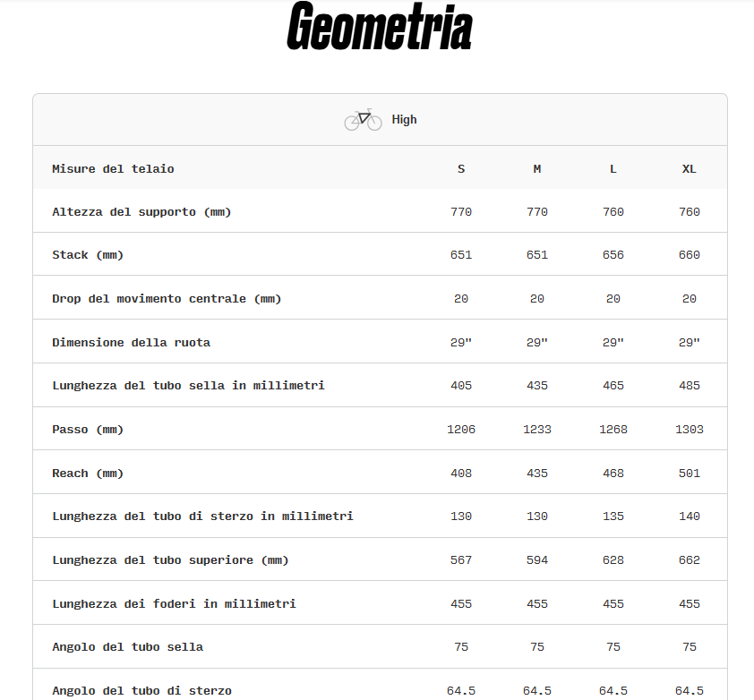The image size is (754, 700).
Task: Select the S size column header
Action: click(461, 169)
